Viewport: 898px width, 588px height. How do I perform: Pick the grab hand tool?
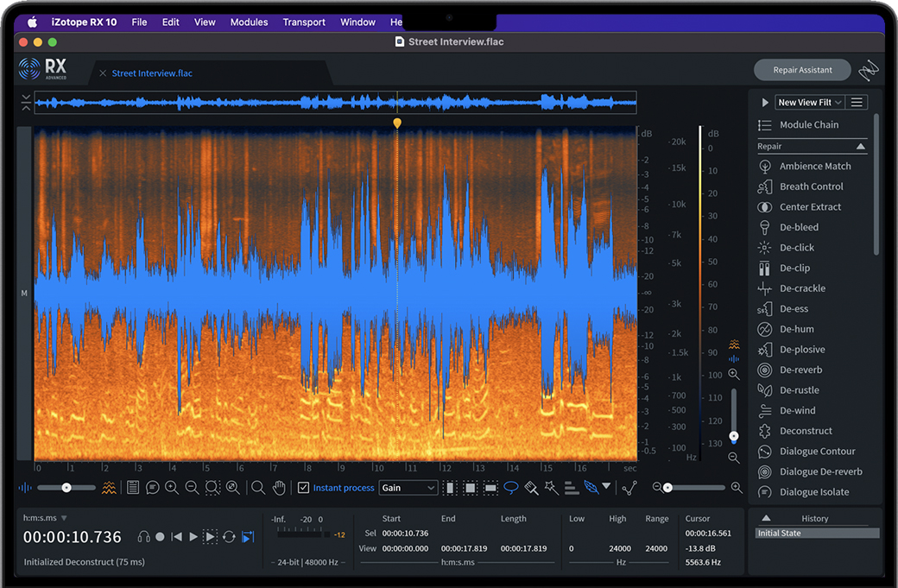[279, 488]
